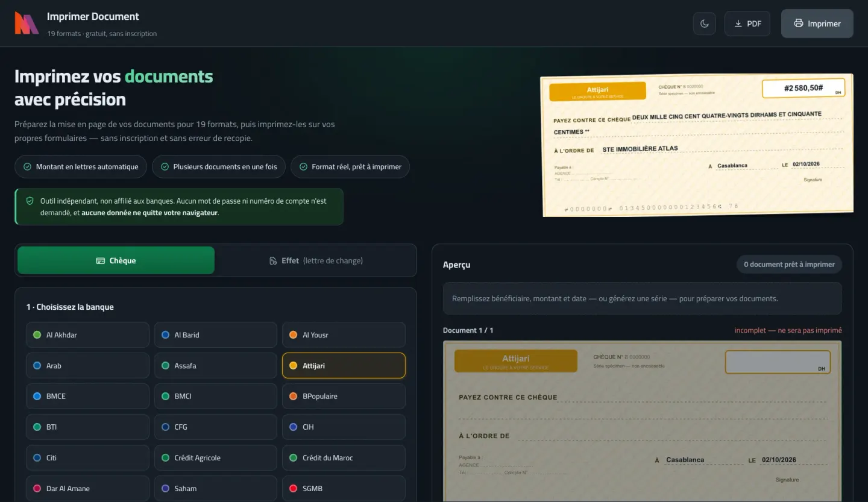Select Crédit Agricole bank
This screenshot has width=868, height=502.
(x=216, y=457)
